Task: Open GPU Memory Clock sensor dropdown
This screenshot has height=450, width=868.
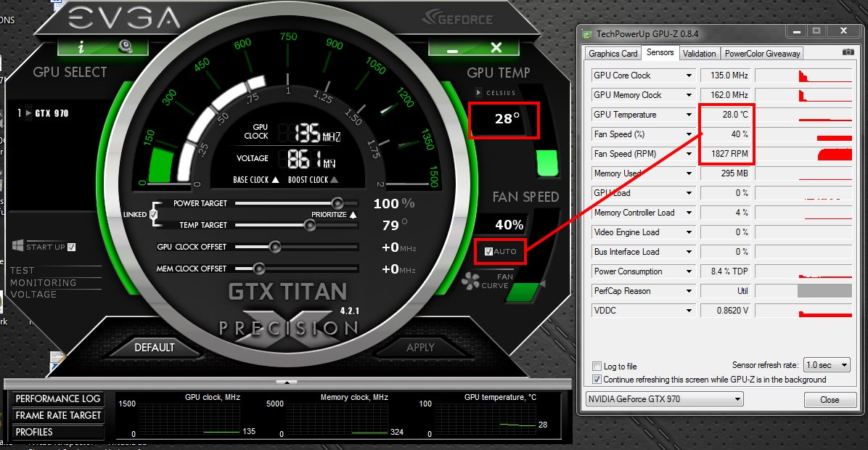Action: [689, 95]
